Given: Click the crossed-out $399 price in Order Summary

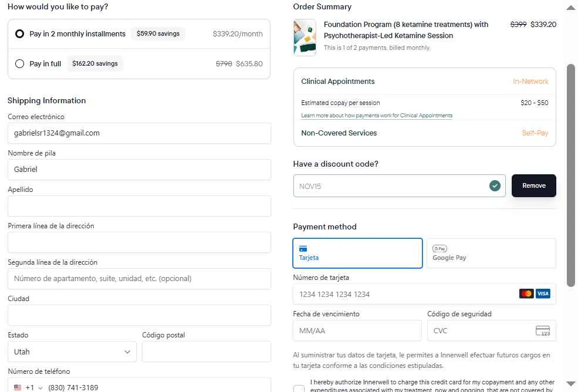Looking at the screenshot, I should (518, 24).
